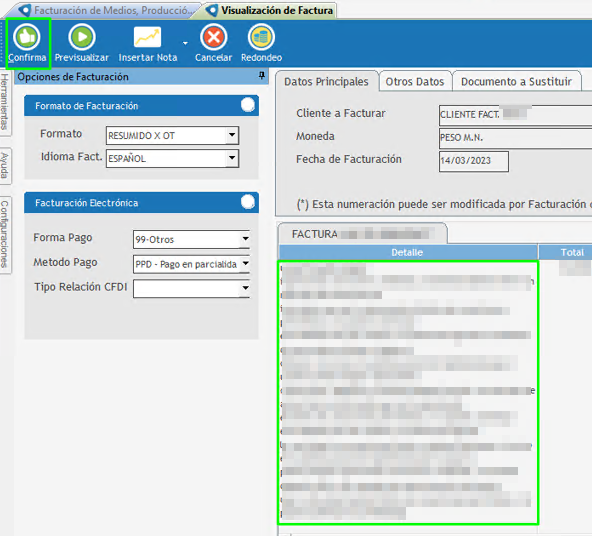Open the Tipo Relación CFDI dropdown
The width and height of the screenshot is (592, 536).
point(245,288)
